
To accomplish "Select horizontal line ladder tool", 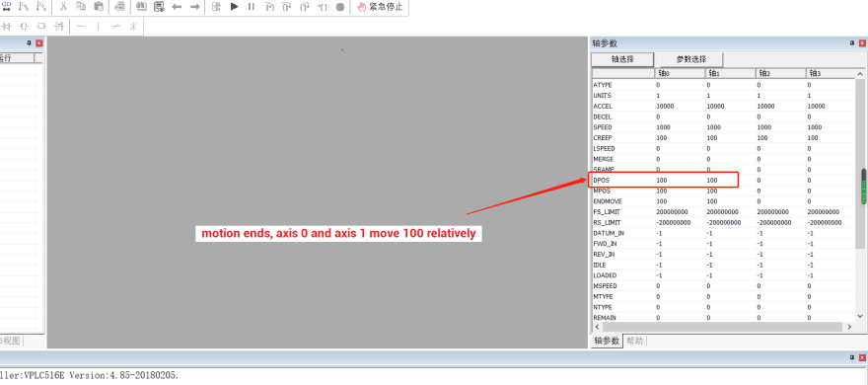I will pyautogui.click(x=81, y=26).
